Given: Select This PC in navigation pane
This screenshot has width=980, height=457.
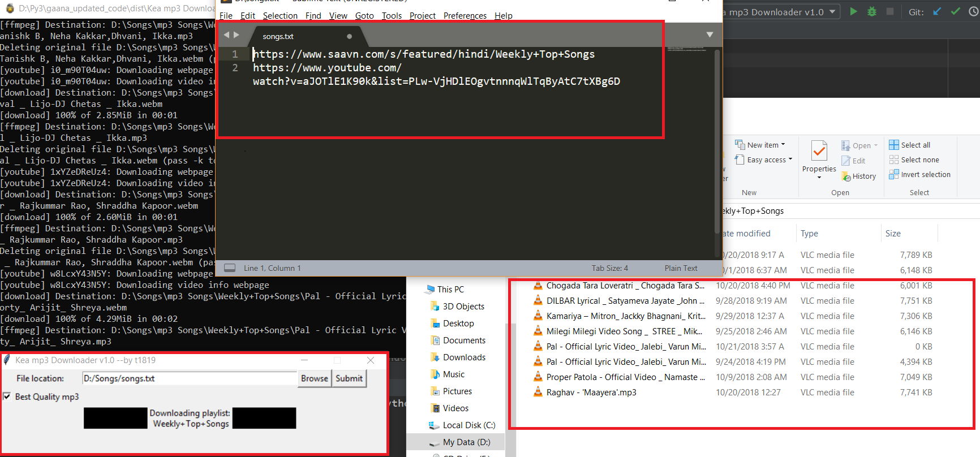Looking at the screenshot, I should (x=450, y=289).
